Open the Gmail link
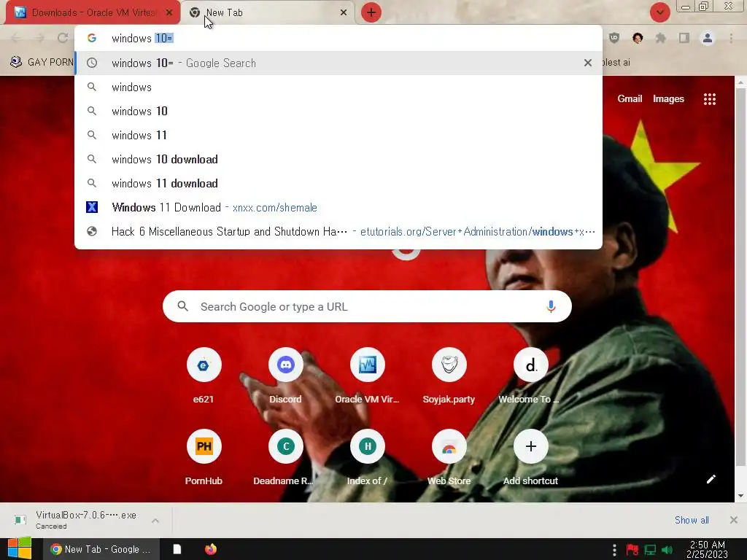The height and width of the screenshot is (560, 747). click(x=630, y=98)
